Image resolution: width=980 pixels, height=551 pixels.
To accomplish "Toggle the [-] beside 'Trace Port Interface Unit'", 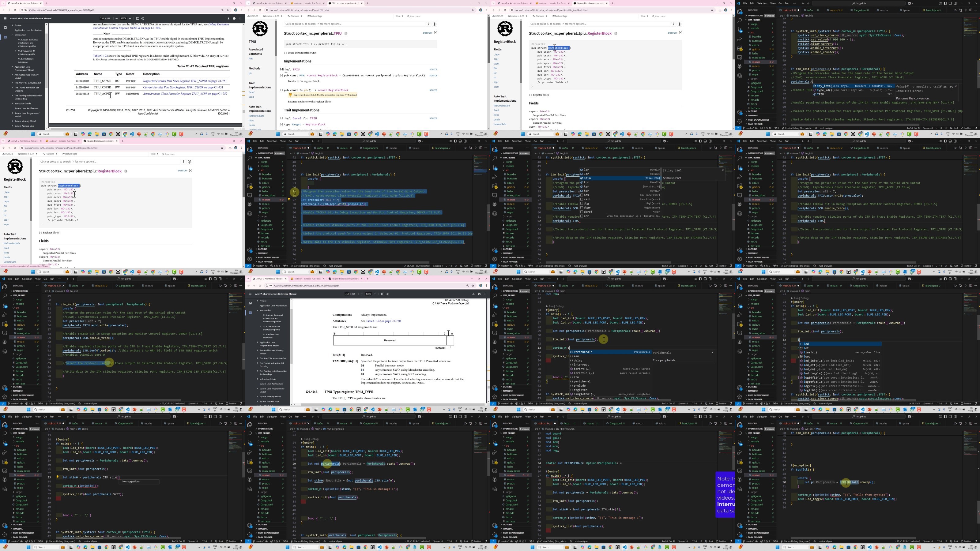I will 285,53.
